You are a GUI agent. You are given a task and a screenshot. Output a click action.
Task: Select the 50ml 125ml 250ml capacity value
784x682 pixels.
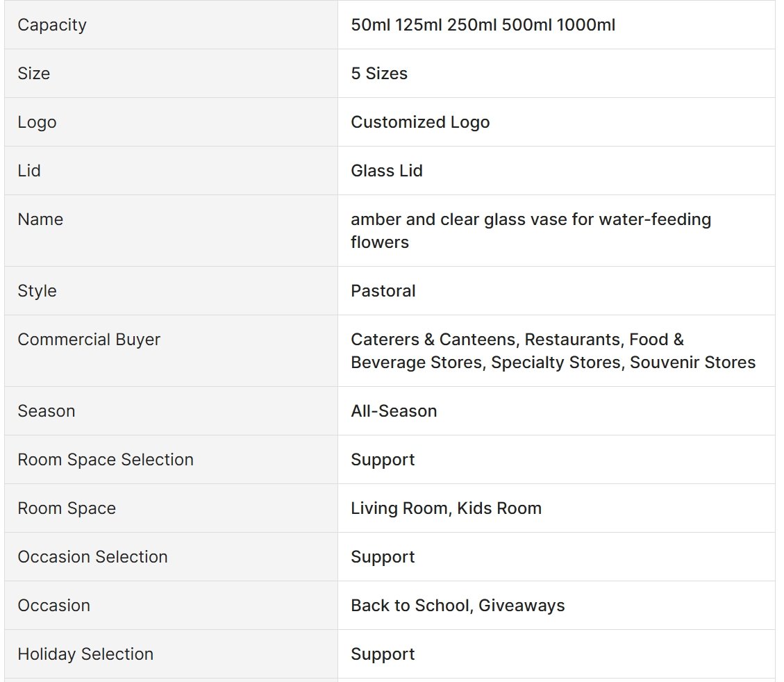pos(483,25)
